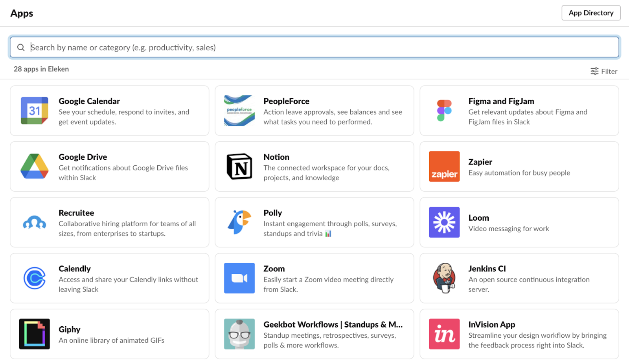Focus the app search field
Screen dimensions: 629x364
(x=314, y=48)
